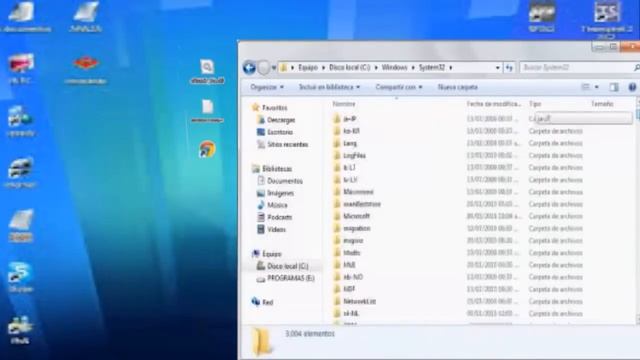Select the LogFiles folder row
The width and height of the screenshot is (640, 360).
click(457, 156)
